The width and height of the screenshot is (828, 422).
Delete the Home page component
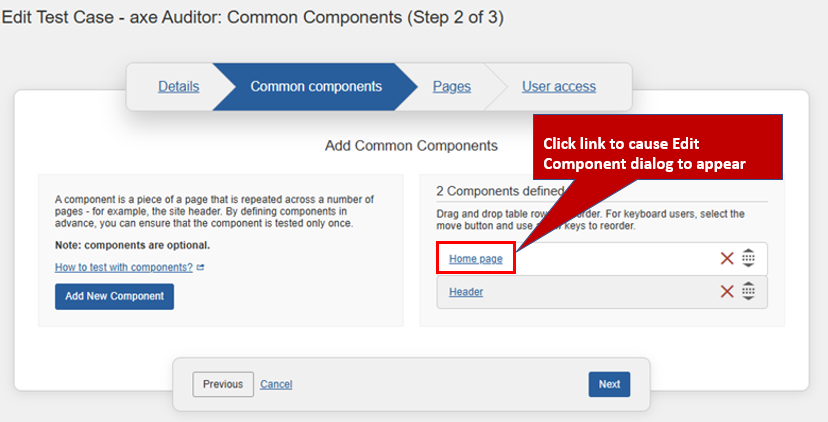pyautogui.click(x=727, y=259)
